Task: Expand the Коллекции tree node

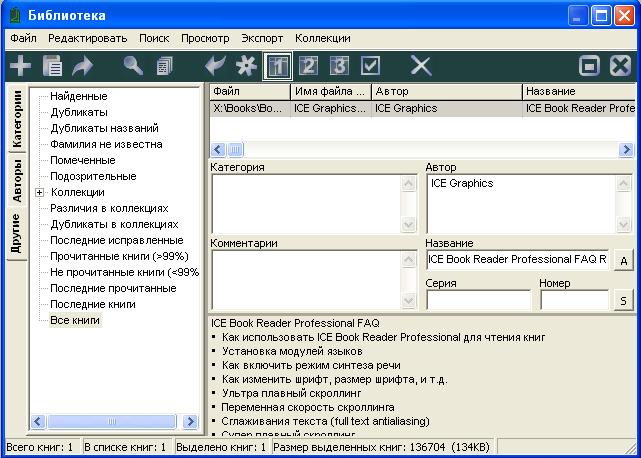Action: pos(40,192)
